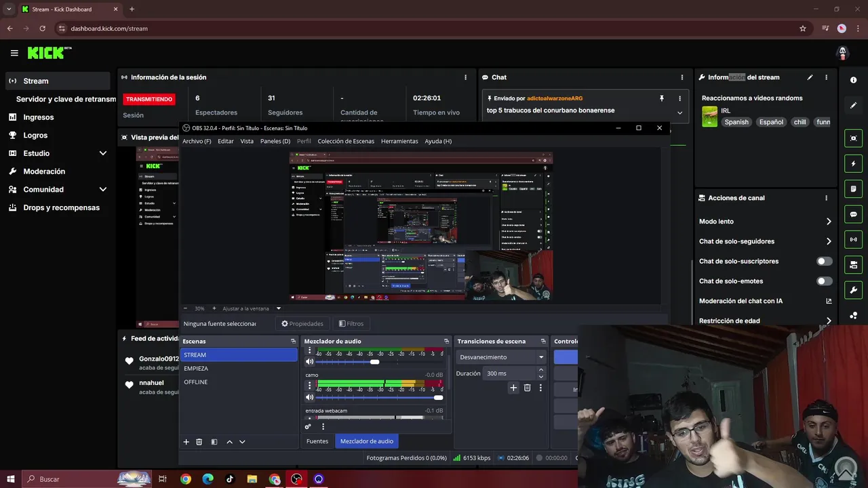The image size is (868, 488).
Task: Open the preview zoom scaling dropdown
Action: coord(278,308)
